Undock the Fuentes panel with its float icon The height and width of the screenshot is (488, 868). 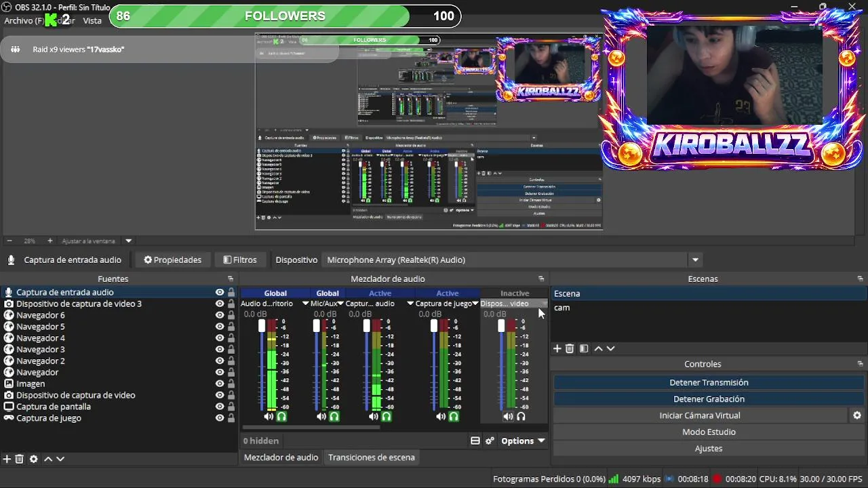(x=231, y=279)
